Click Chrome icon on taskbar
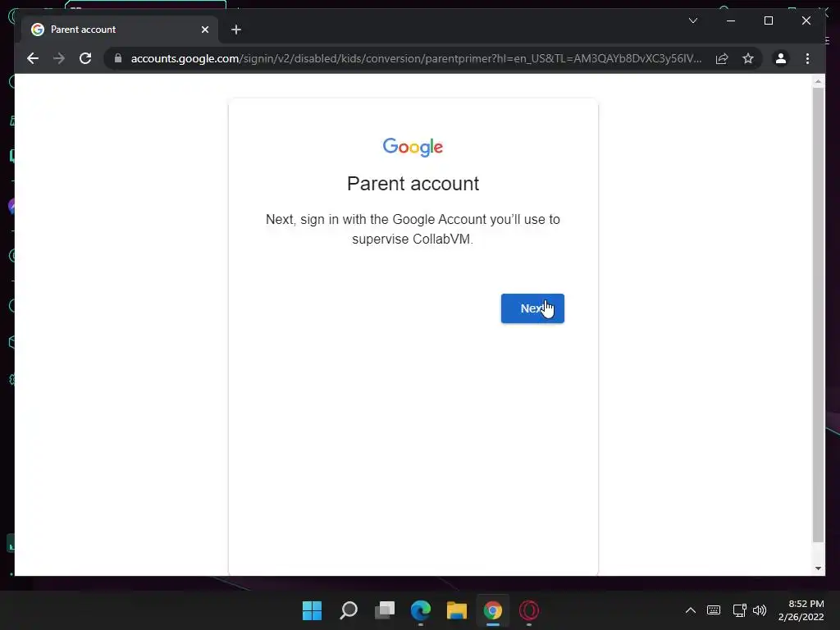 493,610
